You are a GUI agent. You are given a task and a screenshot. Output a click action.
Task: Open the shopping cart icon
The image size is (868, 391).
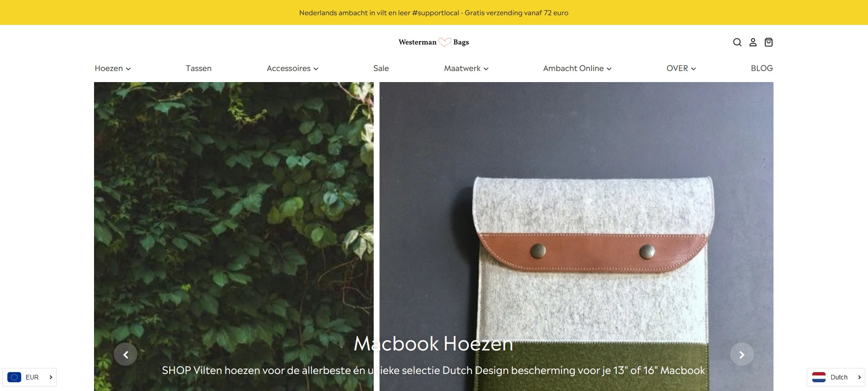pyautogui.click(x=768, y=42)
